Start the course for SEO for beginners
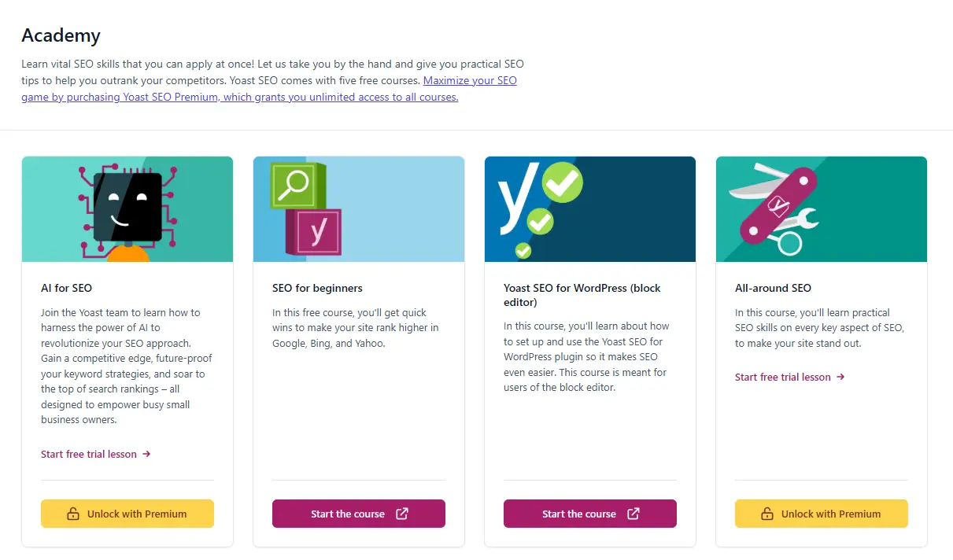 [x=359, y=514]
